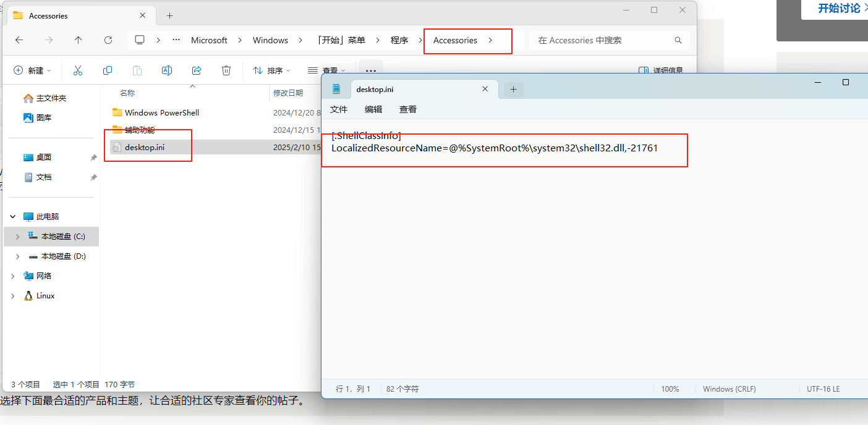The width and height of the screenshot is (868, 425).
Task: Click chevron after Accessories in address bar
Action: tap(490, 40)
